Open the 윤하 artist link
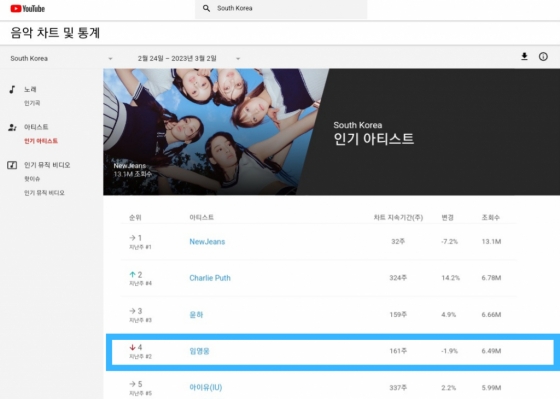 (x=196, y=315)
